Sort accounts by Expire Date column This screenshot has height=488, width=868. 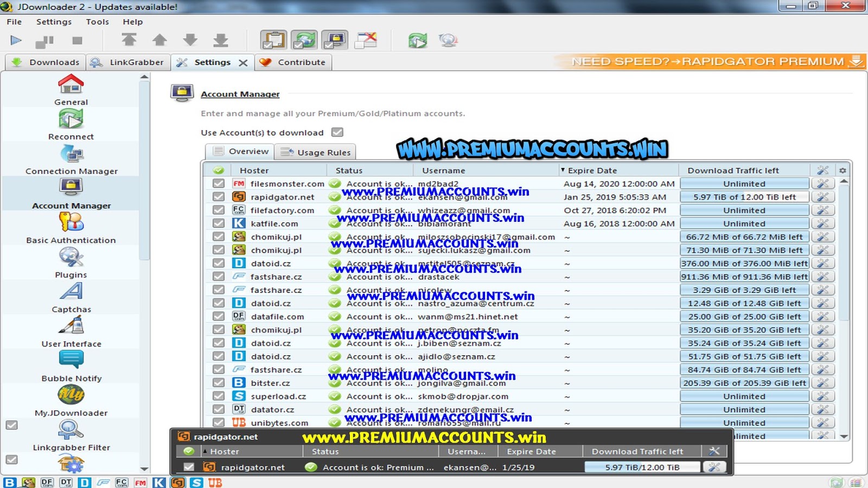[x=618, y=170]
